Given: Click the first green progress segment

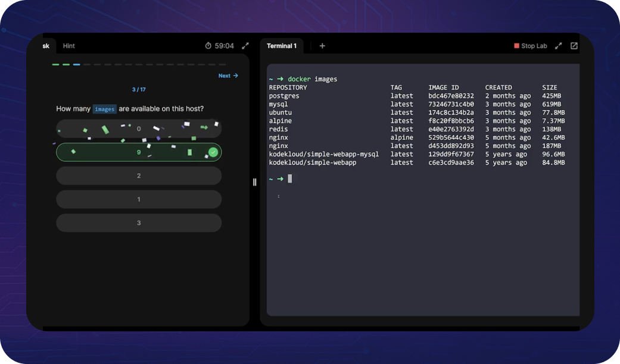Looking at the screenshot, I should pyautogui.click(x=56, y=64).
